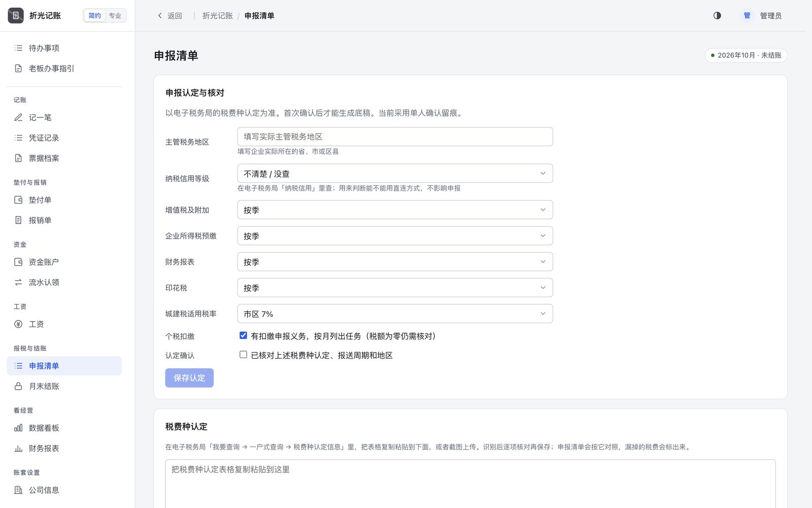
Task: Click the line chart icon beside 财务报表
Action: pyautogui.click(x=18, y=448)
